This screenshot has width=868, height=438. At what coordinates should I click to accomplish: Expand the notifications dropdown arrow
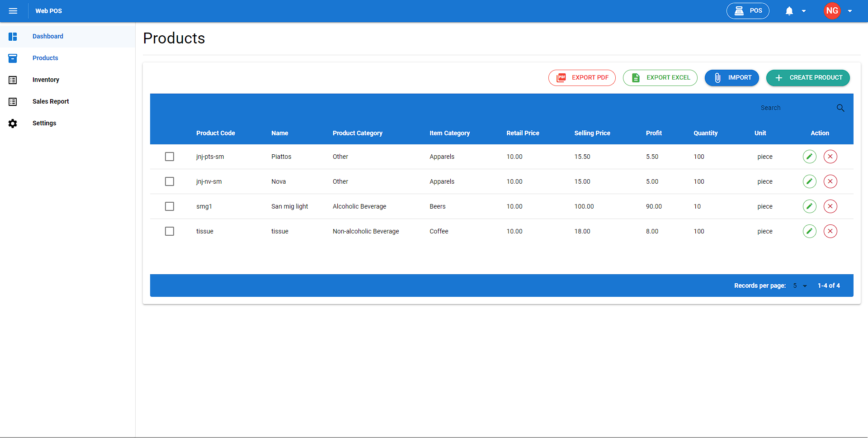click(x=804, y=11)
